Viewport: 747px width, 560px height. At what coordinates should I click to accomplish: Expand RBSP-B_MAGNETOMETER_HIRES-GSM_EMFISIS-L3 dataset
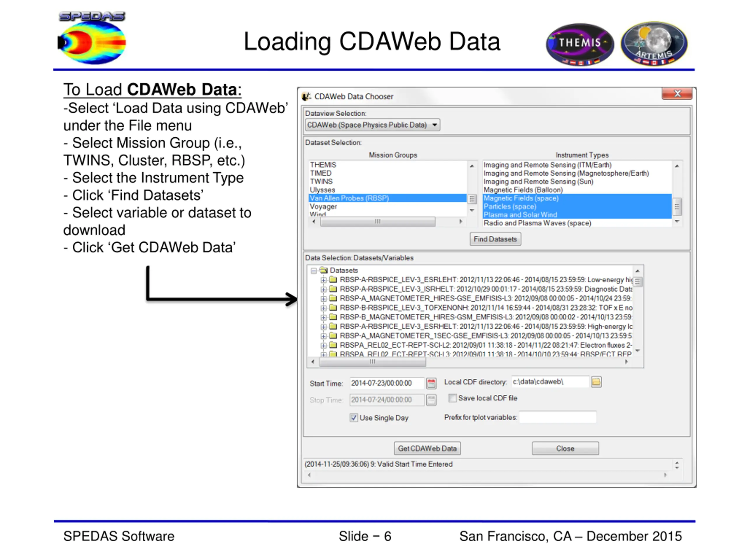pyautogui.click(x=324, y=317)
